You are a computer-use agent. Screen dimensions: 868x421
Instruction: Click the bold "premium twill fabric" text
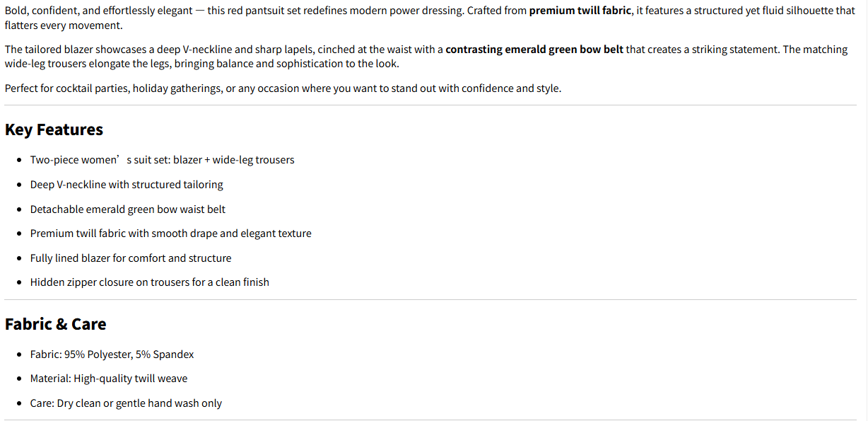(580, 11)
